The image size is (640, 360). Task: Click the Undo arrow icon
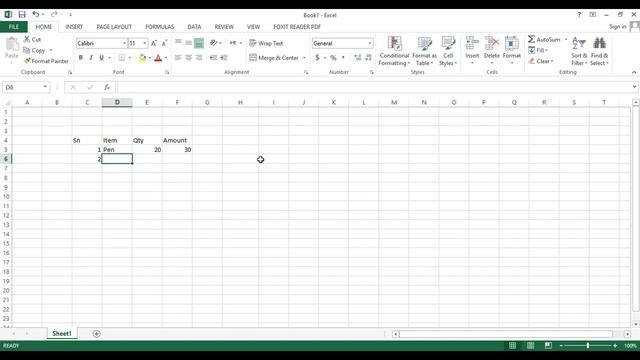pos(36,15)
